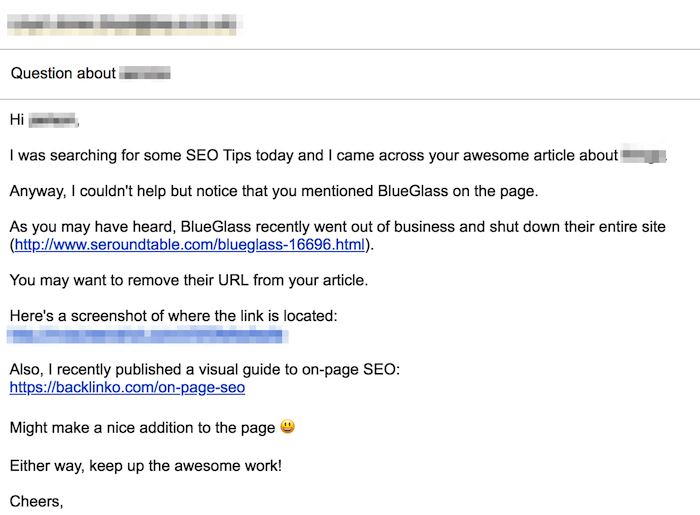The height and width of the screenshot is (515, 700).
Task: Open the seroundtable.com BlueGlass link
Action: pyautogui.click(x=189, y=245)
